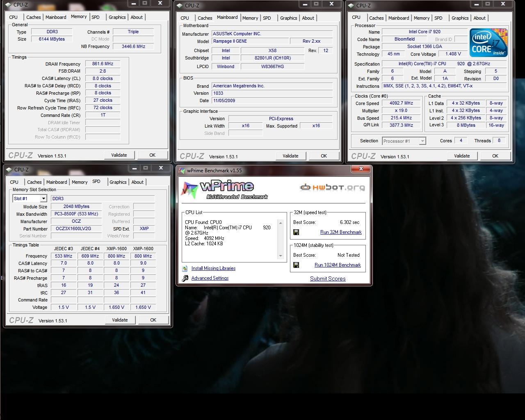Image resolution: width=525 pixels, height=420 pixels.
Task: Click OK in the Mainboard window
Action: pyautogui.click(x=324, y=156)
